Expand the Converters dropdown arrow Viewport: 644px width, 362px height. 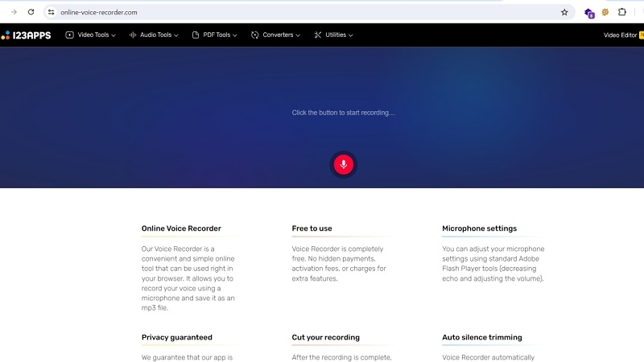(x=298, y=35)
